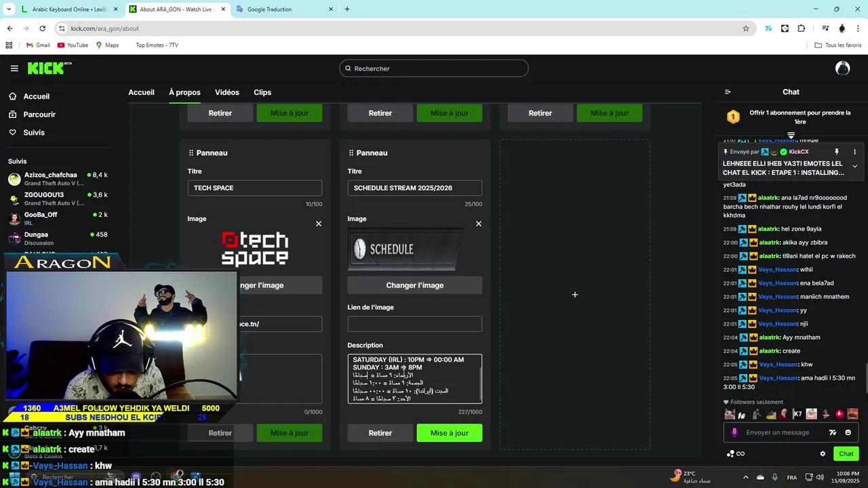Open chat settings gear icon

click(x=823, y=454)
